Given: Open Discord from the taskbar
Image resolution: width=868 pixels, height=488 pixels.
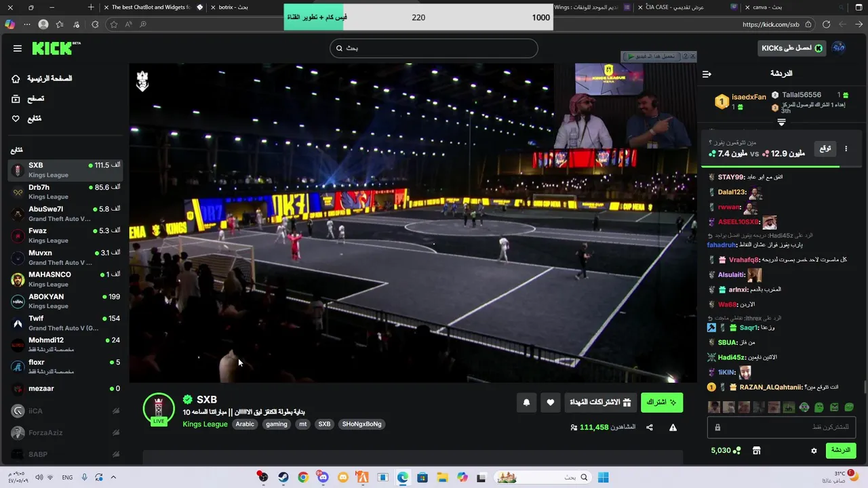Looking at the screenshot, I should click(x=323, y=477).
